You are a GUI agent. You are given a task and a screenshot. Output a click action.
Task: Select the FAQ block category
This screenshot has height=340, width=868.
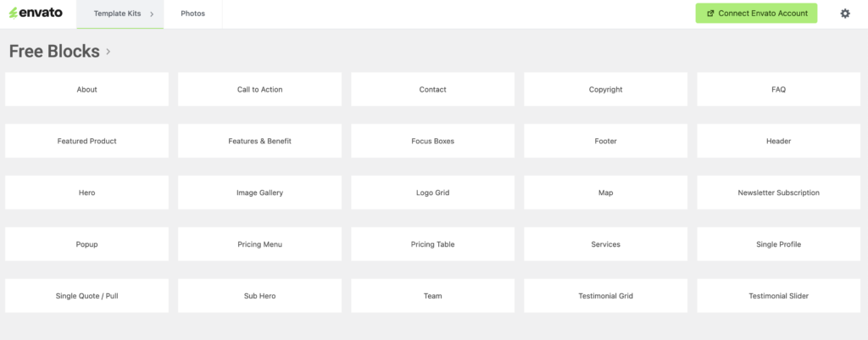click(778, 89)
